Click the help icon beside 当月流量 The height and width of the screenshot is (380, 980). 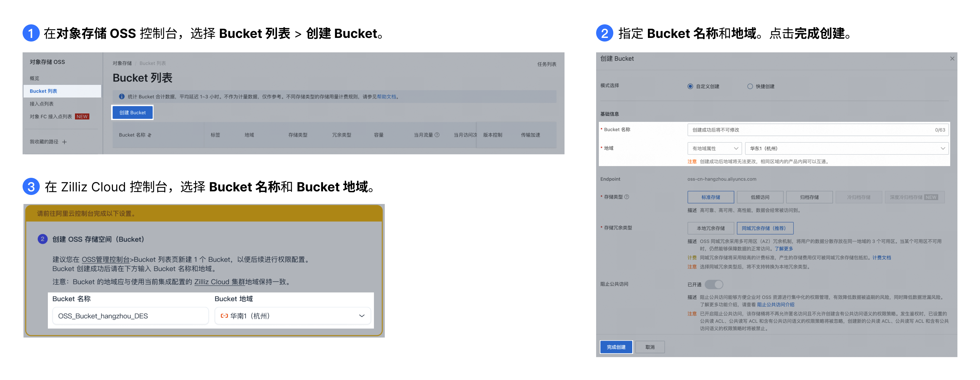point(437,135)
